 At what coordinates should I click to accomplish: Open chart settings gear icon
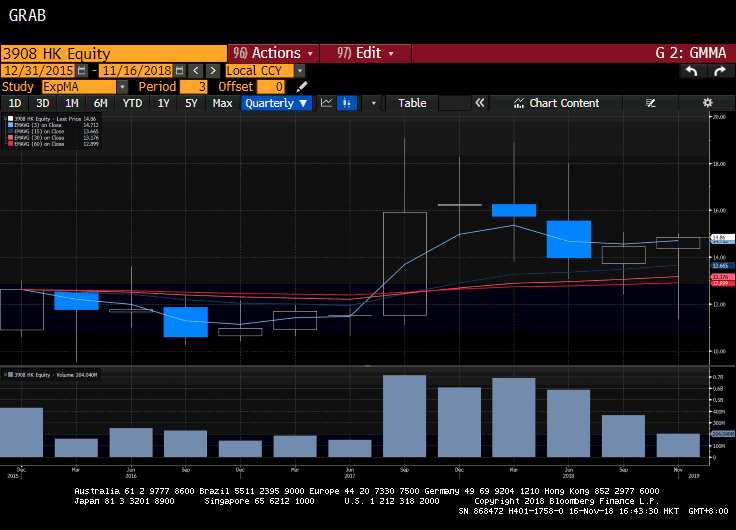pos(707,103)
